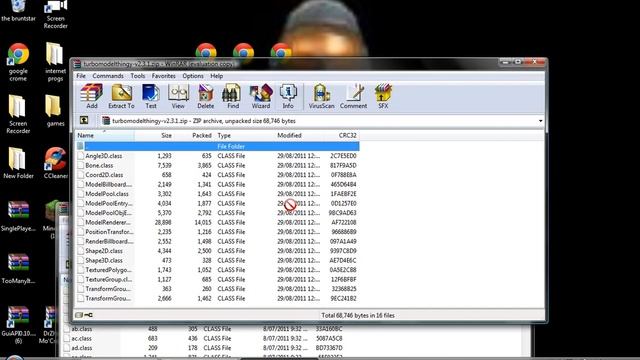Select the ModelBillboard file row
Viewport: 640px width, 360px height.
coord(218,184)
